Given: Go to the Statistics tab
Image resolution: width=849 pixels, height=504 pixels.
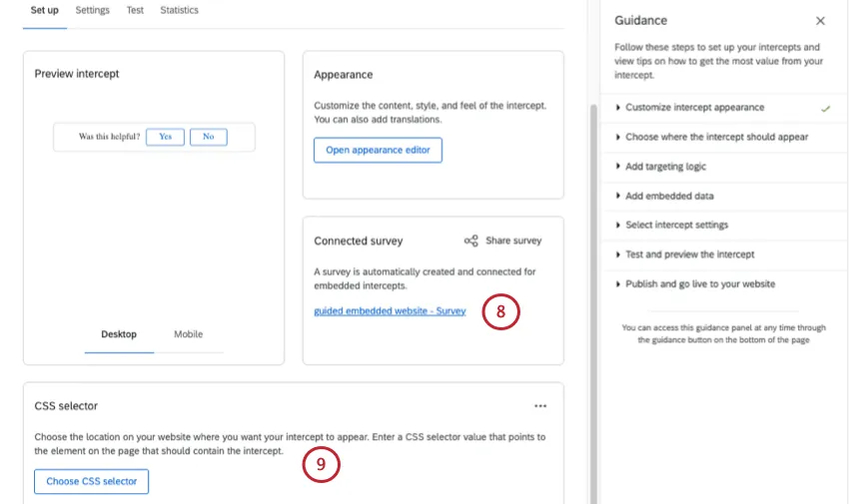Looking at the screenshot, I should tap(179, 10).
